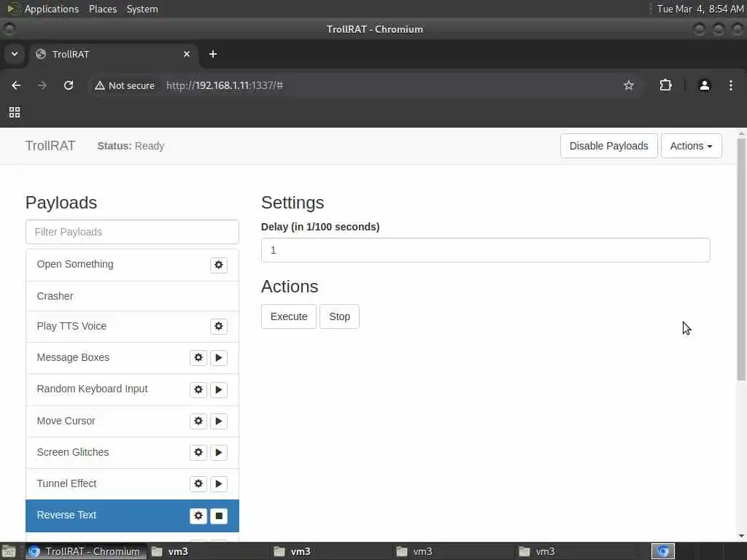This screenshot has height=560, width=747.
Task: Open settings gear for Screen Glitches payload
Action: click(x=198, y=452)
